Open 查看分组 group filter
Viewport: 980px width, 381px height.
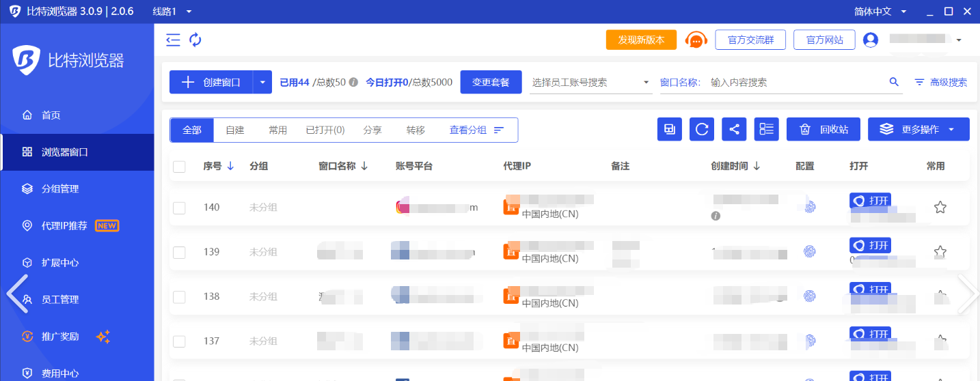[476, 130]
